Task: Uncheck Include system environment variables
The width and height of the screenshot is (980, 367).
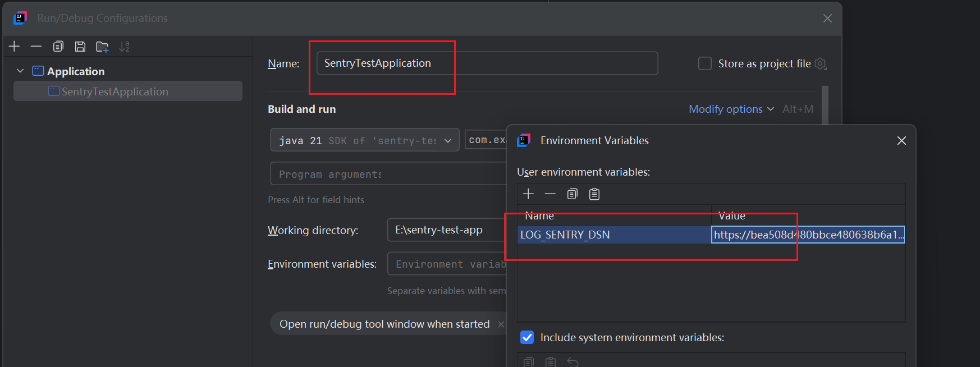Action: coord(527,337)
